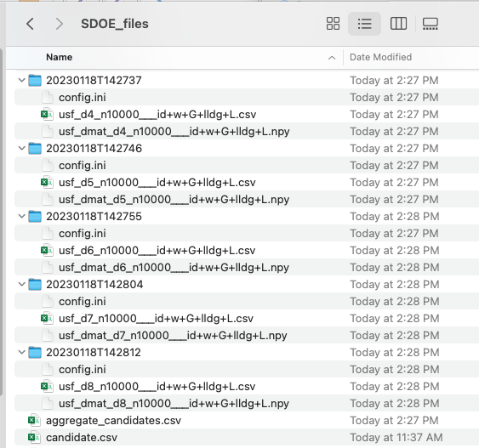Click file icon of usf_dmat_d4 npy file
This screenshot has height=448, width=479.
click(48, 131)
